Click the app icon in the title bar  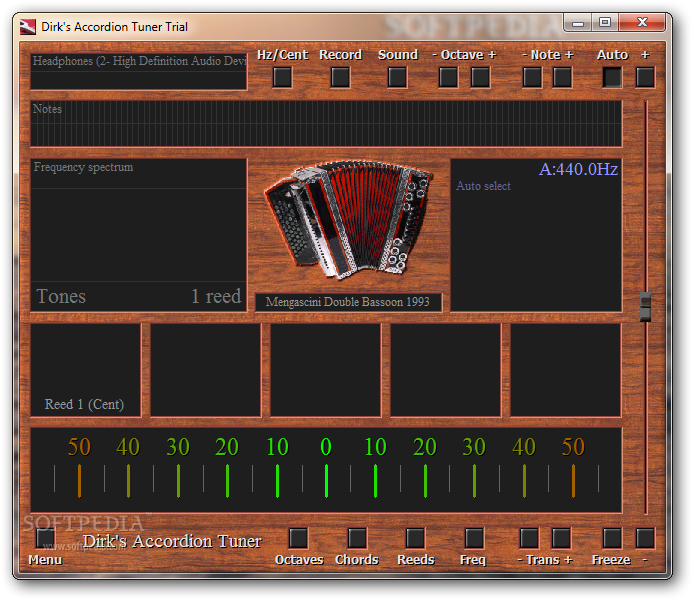point(27,27)
